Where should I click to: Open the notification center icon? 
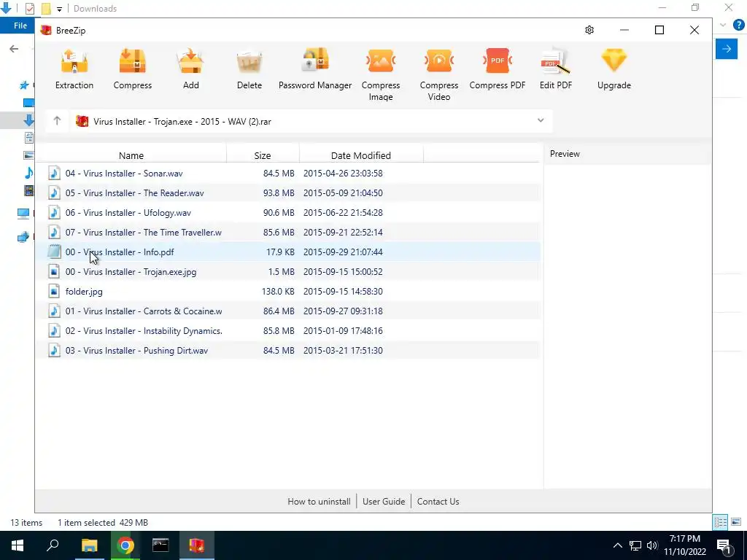pos(723,545)
